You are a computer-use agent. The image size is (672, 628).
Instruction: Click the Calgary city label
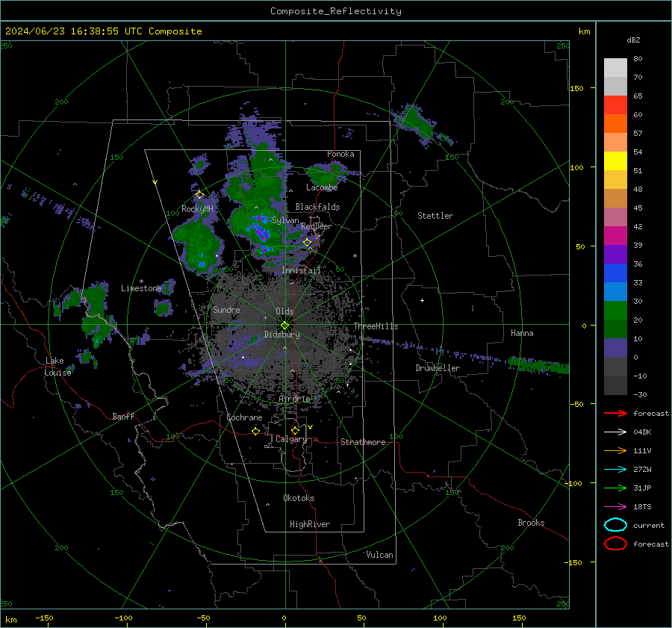[291, 439]
